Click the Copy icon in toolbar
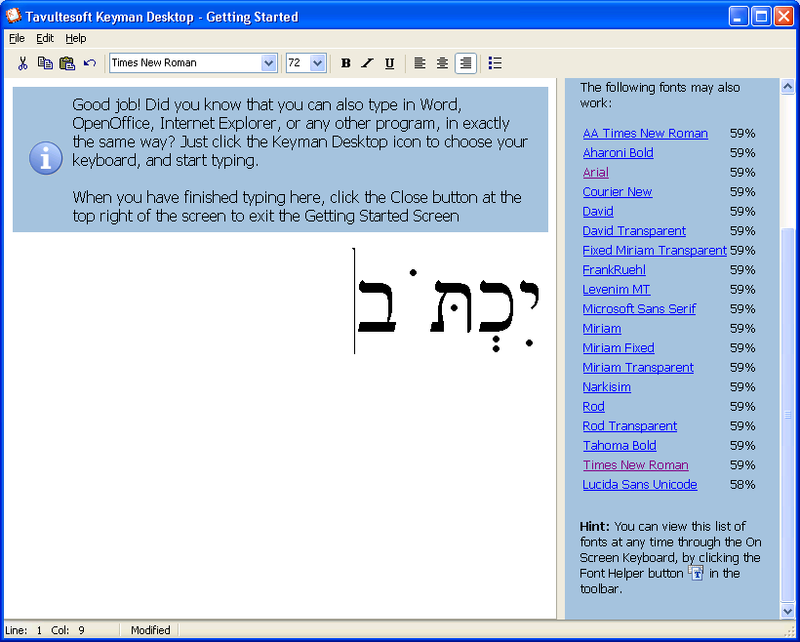Screen dimensions: 800x642 click(x=45, y=63)
